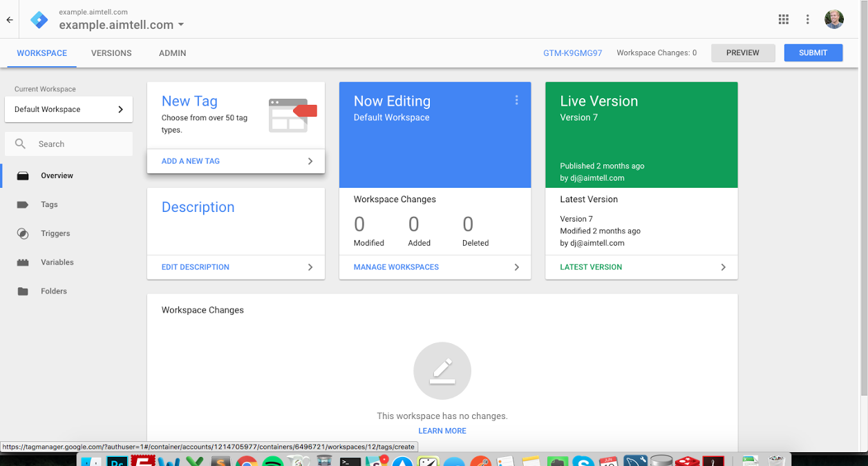
Task: Open the Tags section in sidebar
Action: (49, 204)
